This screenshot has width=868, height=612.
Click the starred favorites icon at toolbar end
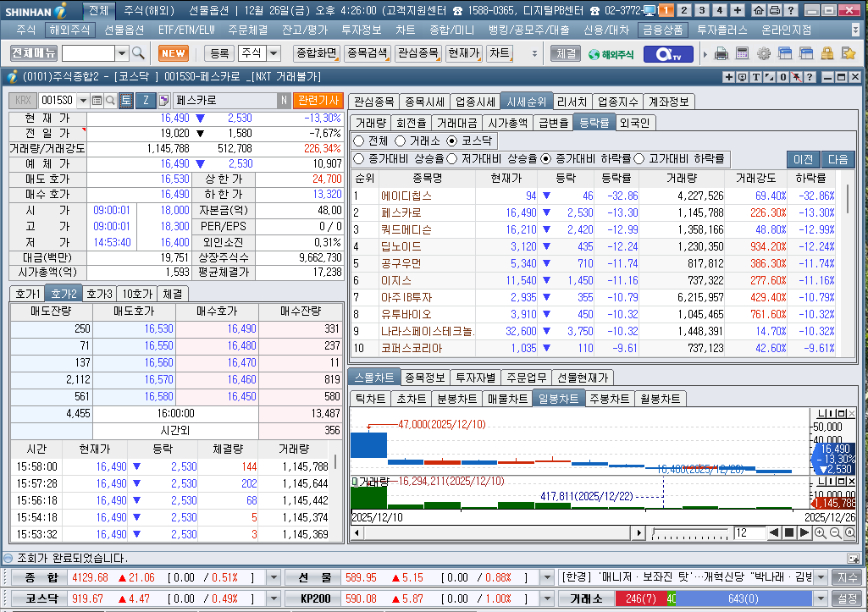point(848,53)
